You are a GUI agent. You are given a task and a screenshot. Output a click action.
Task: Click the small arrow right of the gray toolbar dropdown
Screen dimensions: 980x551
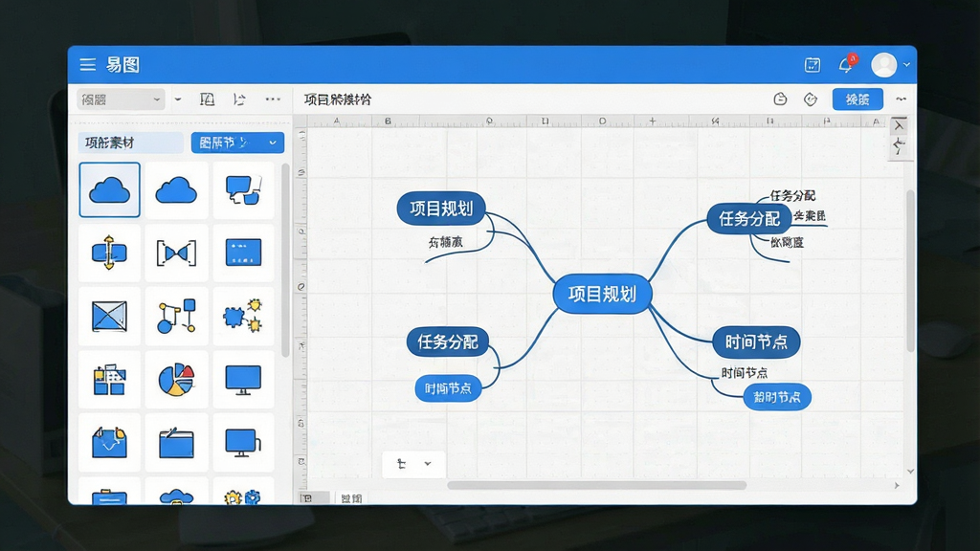point(178,99)
